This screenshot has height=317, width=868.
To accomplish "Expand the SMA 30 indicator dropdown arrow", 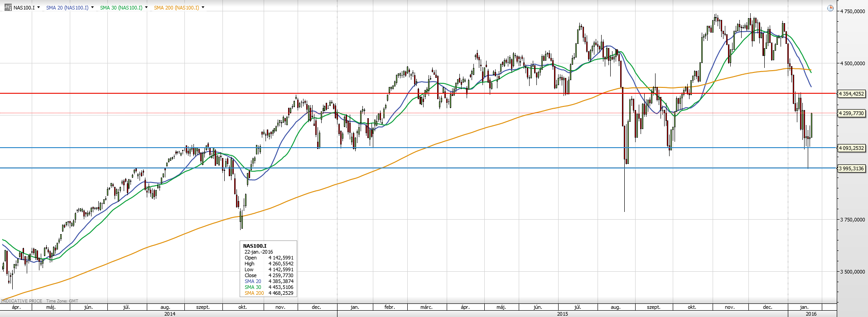I will [x=146, y=8].
